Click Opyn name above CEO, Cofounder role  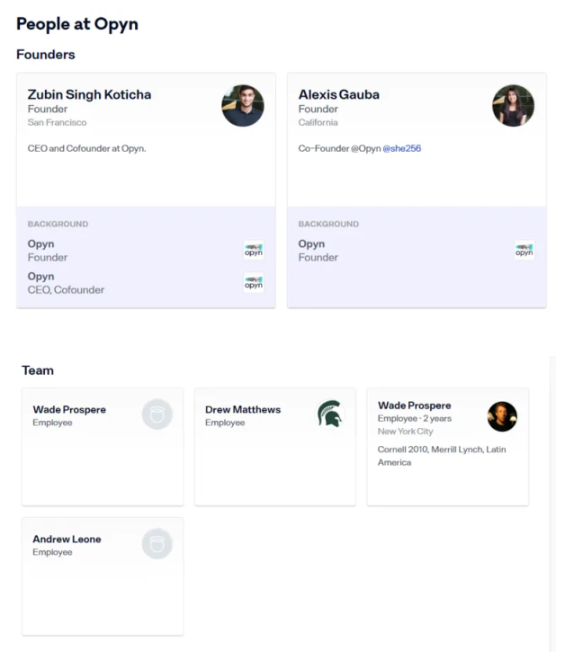point(41,277)
